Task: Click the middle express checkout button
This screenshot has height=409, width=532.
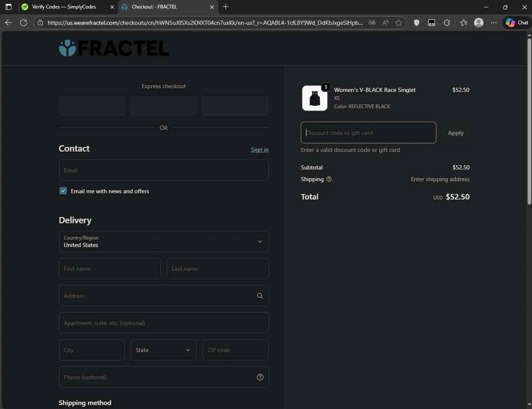Action: (164, 106)
